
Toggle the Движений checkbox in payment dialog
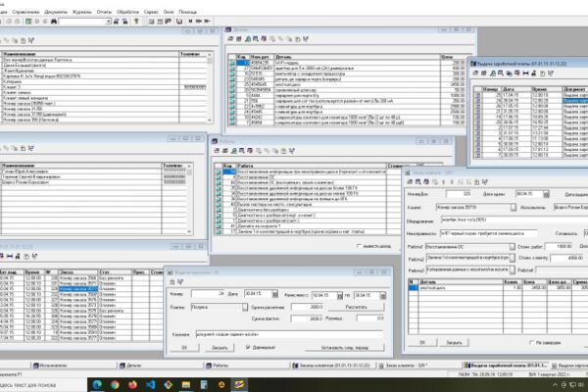[248, 347]
